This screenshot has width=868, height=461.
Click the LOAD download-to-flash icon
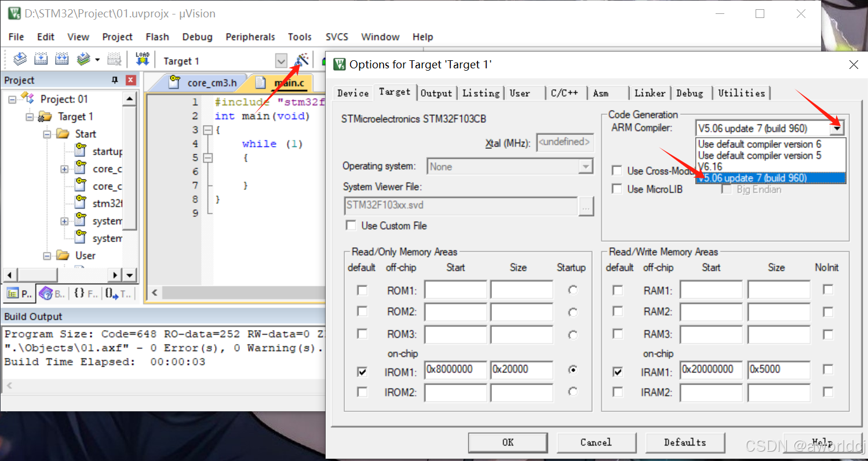(x=142, y=60)
